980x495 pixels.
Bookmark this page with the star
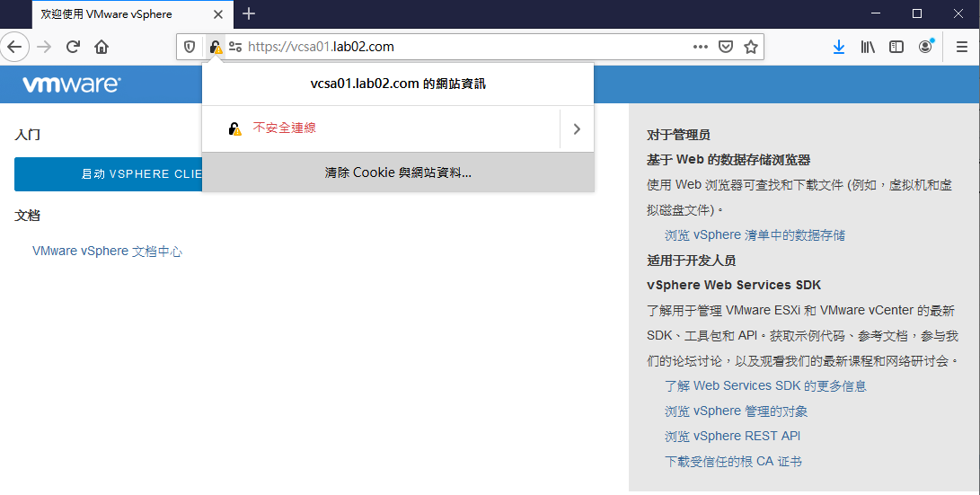(751, 47)
